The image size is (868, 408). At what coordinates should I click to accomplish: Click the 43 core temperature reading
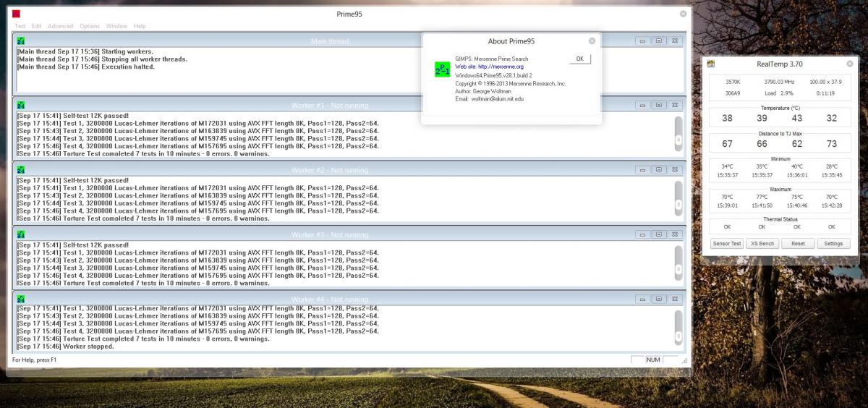point(796,118)
